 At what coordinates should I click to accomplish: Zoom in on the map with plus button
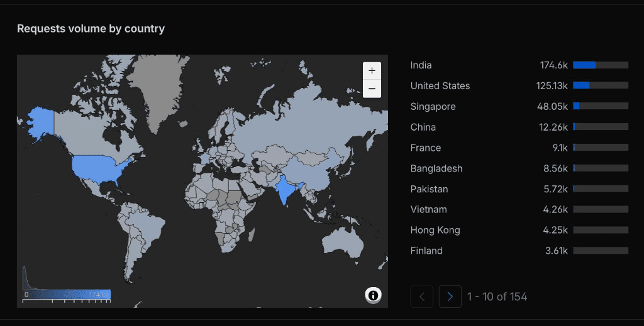point(372,71)
